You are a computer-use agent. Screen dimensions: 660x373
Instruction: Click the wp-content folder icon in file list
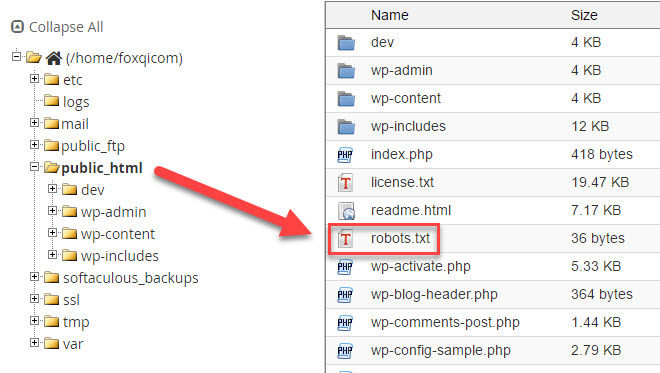tap(346, 99)
